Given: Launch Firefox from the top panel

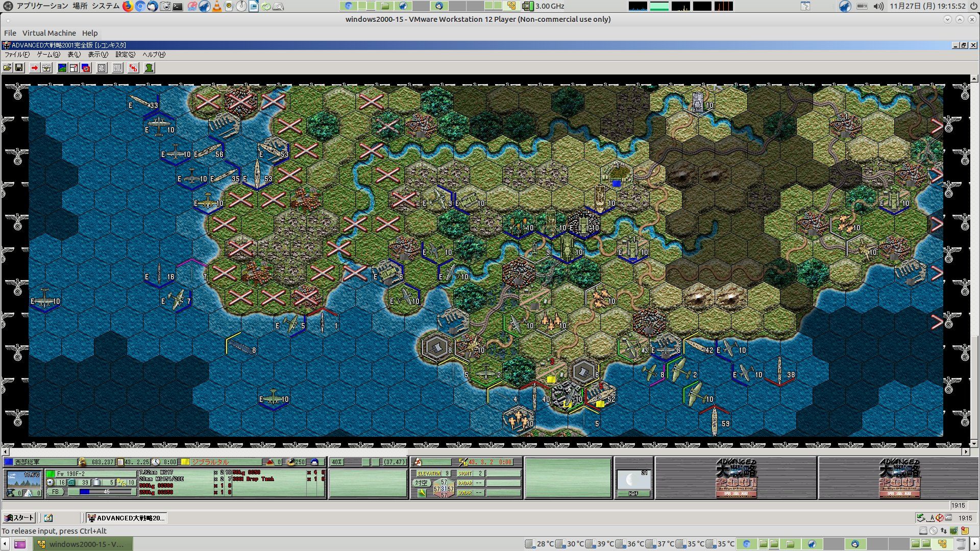Looking at the screenshot, I should [x=128, y=6].
